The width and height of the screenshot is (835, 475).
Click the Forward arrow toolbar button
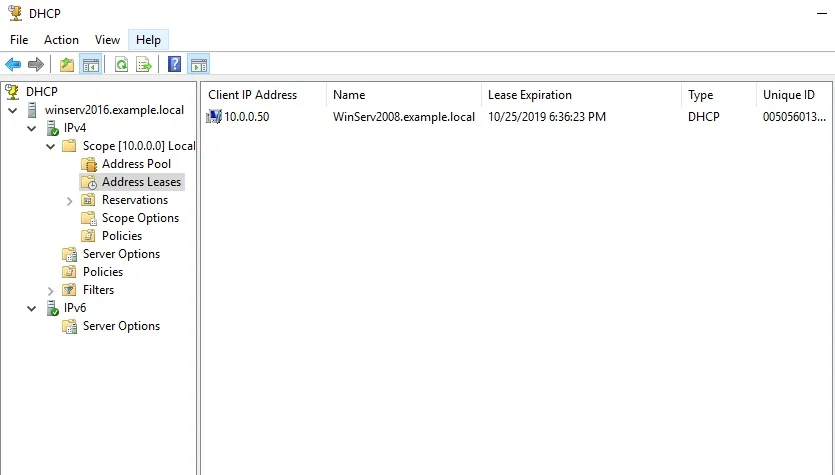[x=36, y=65]
